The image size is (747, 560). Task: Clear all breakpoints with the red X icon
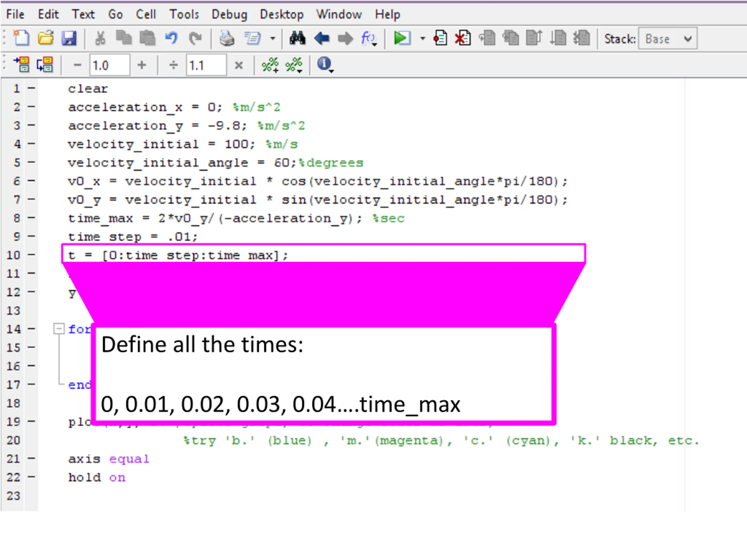463,38
